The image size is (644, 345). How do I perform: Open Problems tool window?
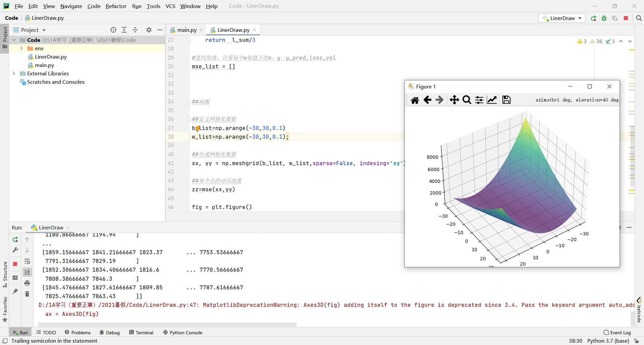77,332
